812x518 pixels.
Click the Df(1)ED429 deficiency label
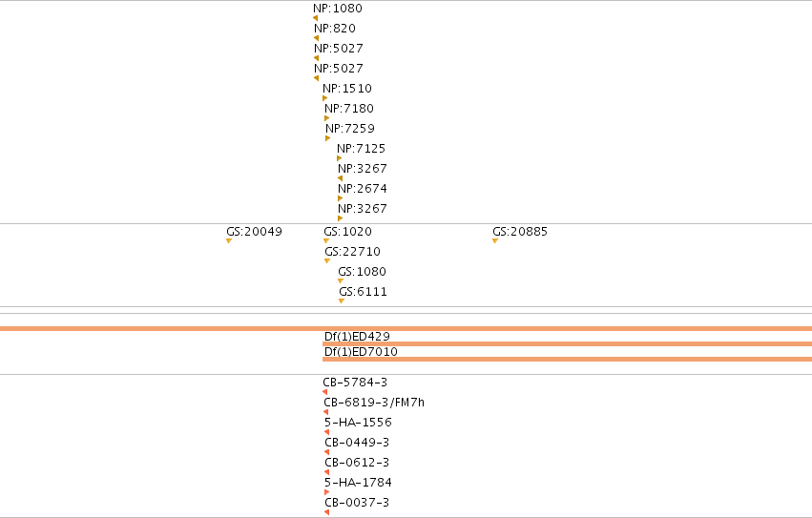(357, 337)
